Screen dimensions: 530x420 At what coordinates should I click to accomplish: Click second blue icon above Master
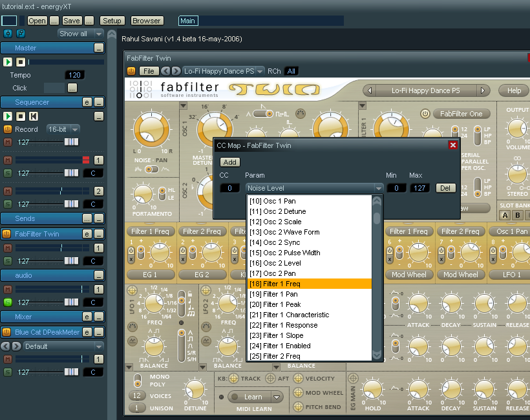click(21, 34)
